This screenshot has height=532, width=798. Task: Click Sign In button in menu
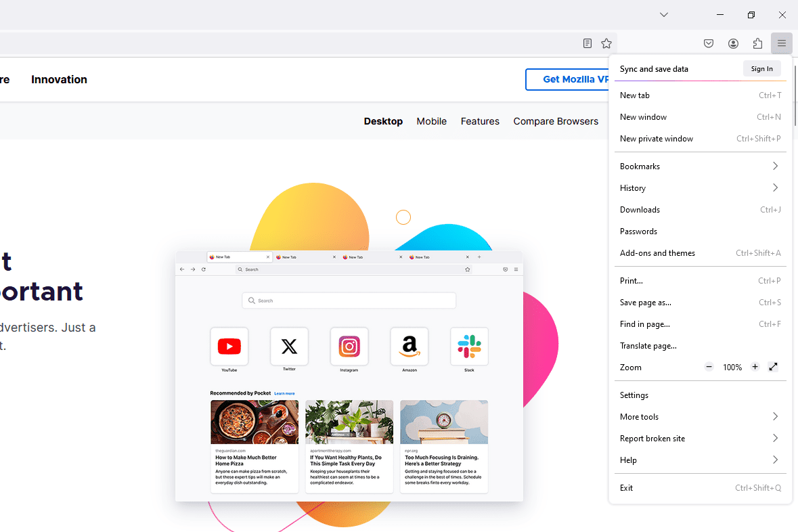(762, 69)
